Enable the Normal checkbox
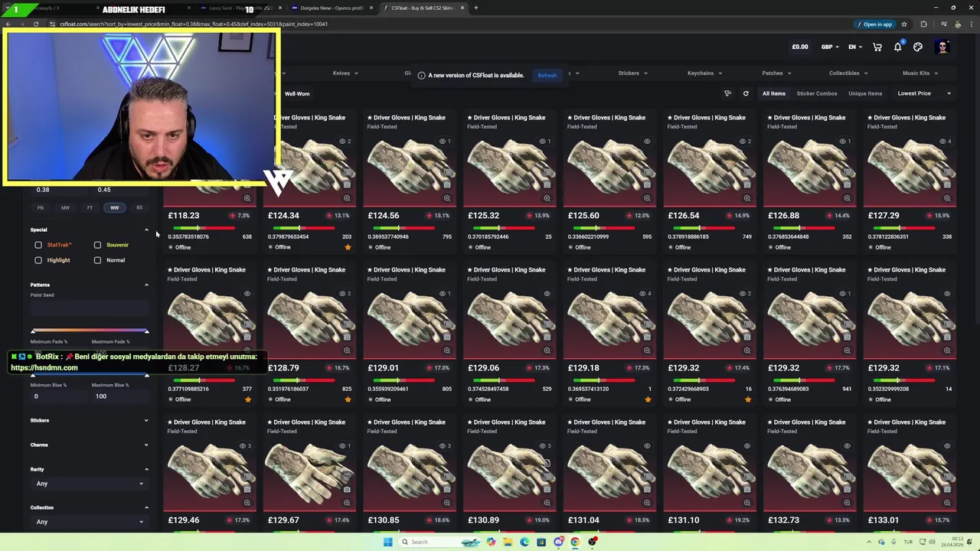Image resolution: width=980 pixels, height=551 pixels. click(x=97, y=260)
